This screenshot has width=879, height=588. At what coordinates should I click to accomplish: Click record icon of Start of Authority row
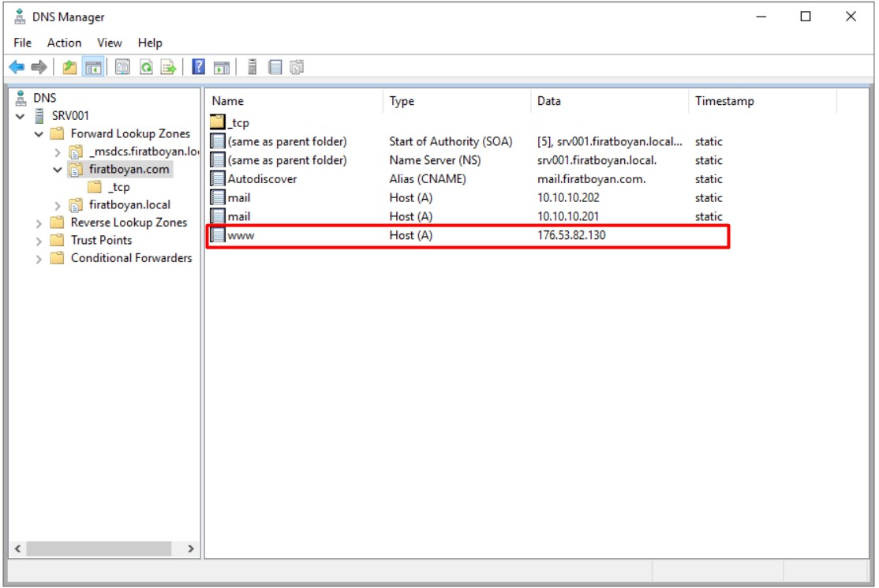[x=218, y=140]
